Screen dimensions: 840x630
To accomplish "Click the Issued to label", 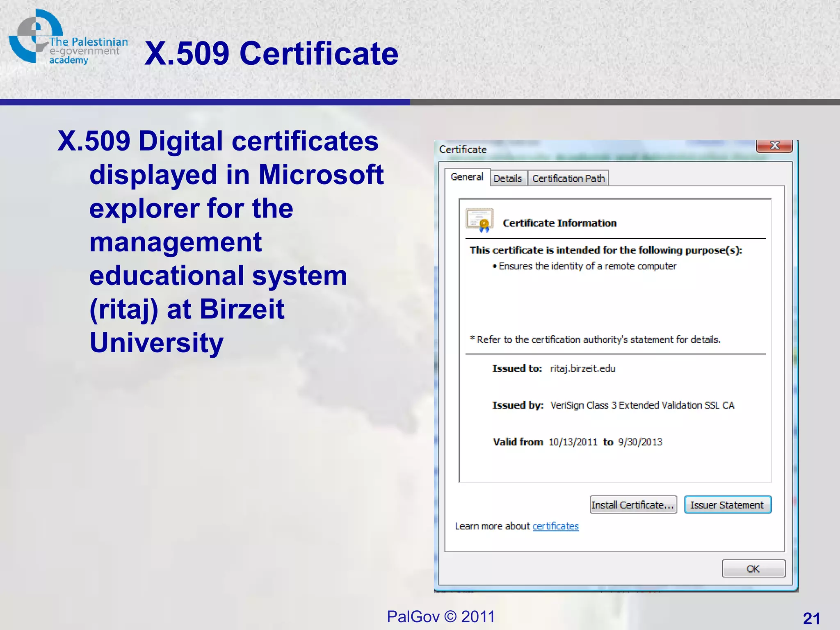I will click(x=517, y=368).
